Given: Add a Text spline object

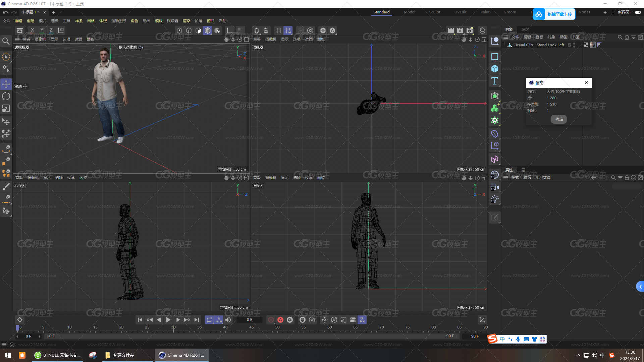Looking at the screenshot, I should point(495,81).
